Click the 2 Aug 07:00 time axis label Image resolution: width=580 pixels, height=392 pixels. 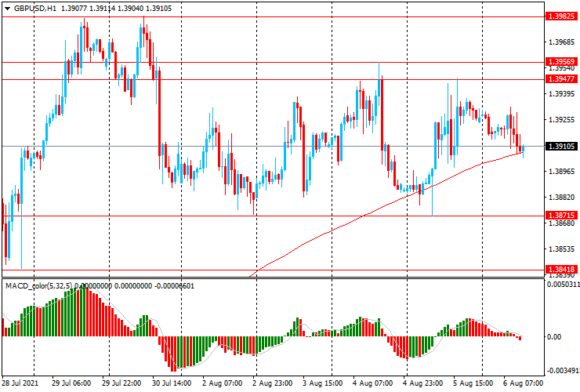click(223, 383)
